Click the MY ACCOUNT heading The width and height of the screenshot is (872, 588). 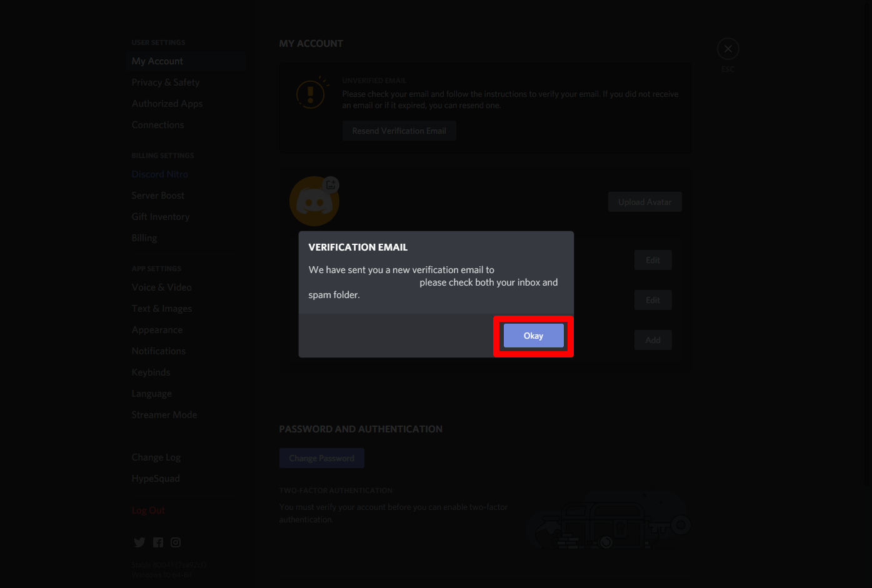tap(311, 44)
